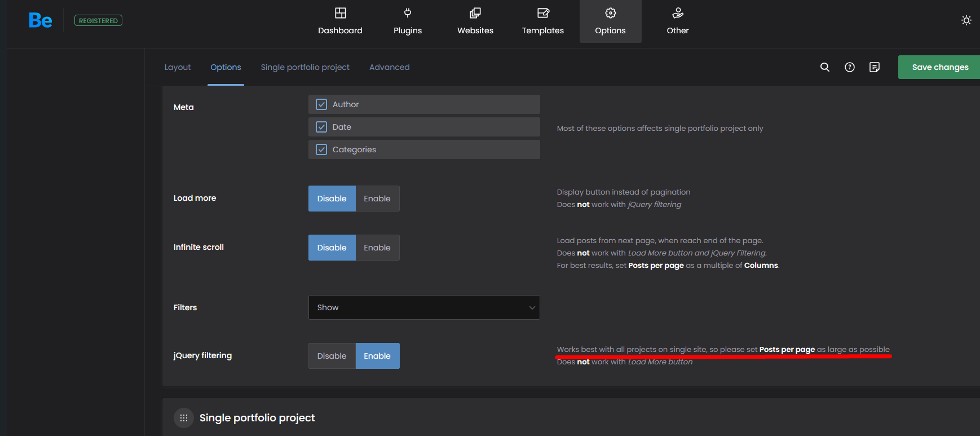Viewport: 980px width, 436px height.
Task: Enable Infinite scroll
Action: (x=377, y=248)
